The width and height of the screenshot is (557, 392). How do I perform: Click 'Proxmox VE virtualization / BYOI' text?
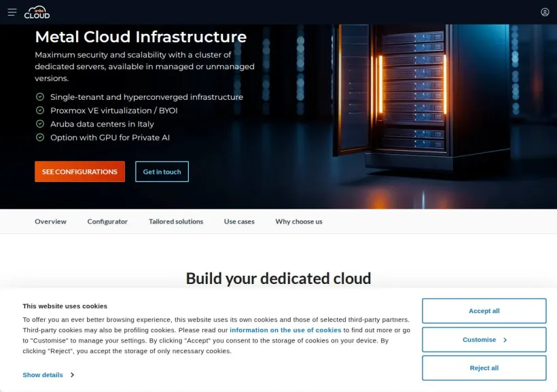point(114,111)
